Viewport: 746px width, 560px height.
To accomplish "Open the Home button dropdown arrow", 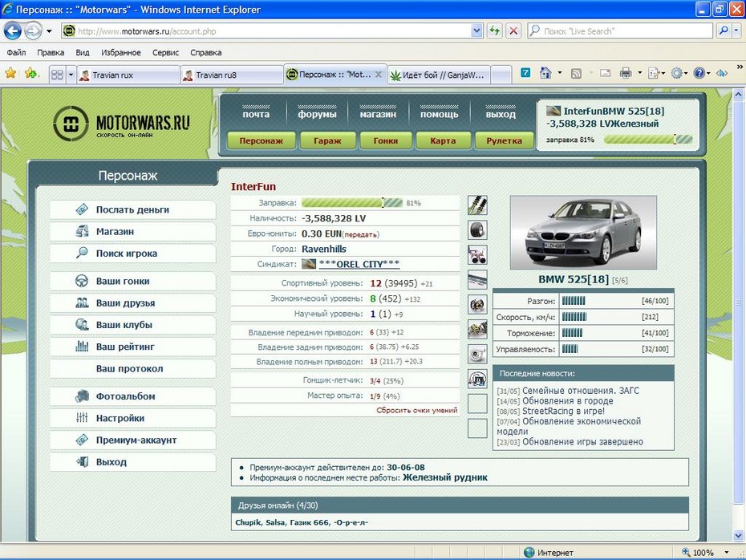I will coord(560,73).
